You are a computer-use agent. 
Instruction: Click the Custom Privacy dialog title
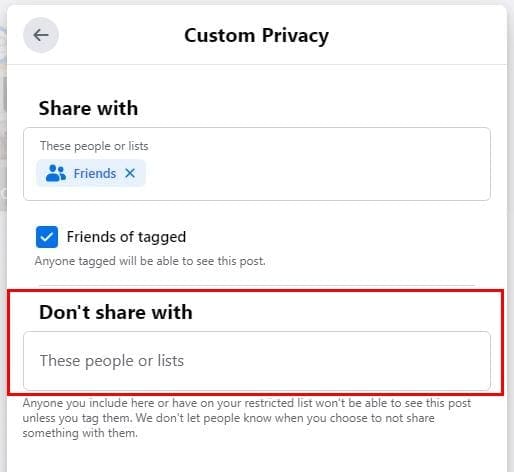click(256, 36)
